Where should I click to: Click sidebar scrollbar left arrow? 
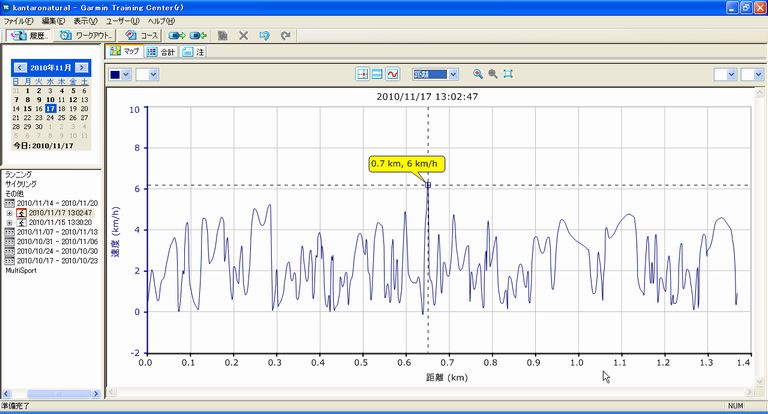[x=6, y=393]
